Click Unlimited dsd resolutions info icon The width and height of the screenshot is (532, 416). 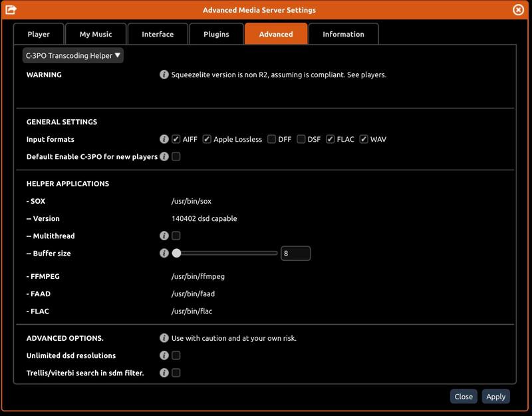click(x=164, y=355)
